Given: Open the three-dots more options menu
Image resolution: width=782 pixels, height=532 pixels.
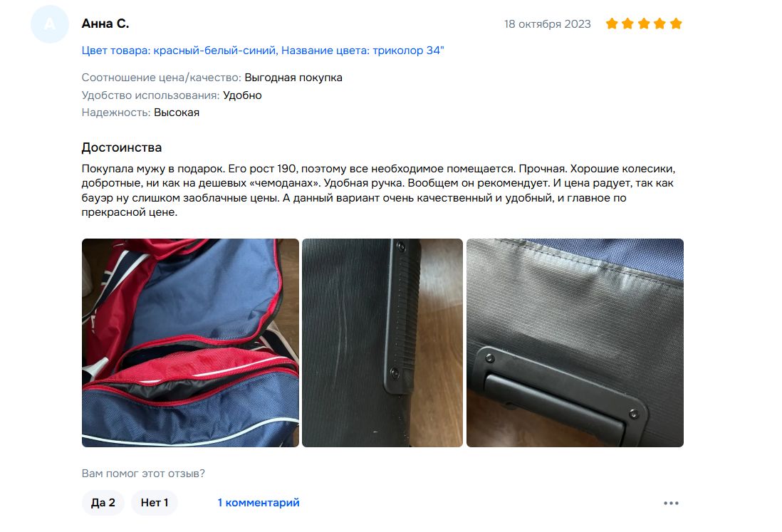Looking at the screenshot, I should click(x=671, y=503).
